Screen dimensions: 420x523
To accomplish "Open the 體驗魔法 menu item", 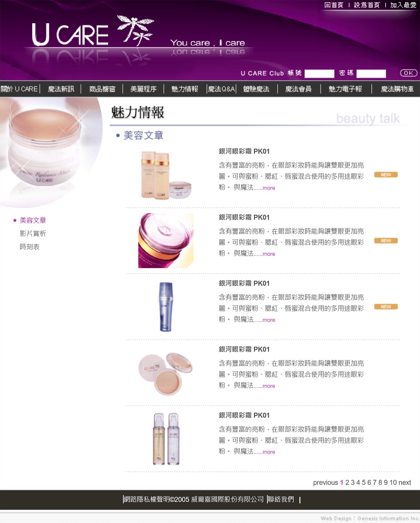I will 256,89.
